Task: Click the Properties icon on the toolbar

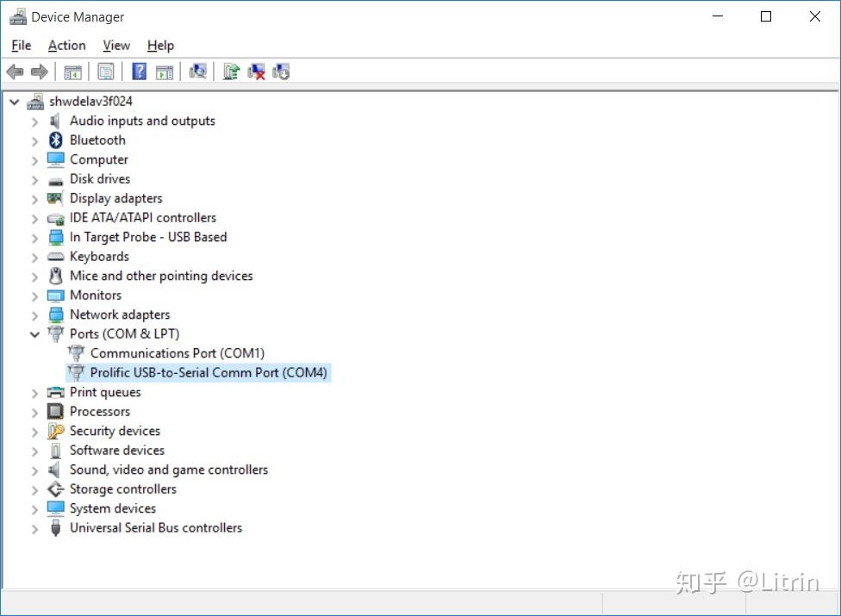Action: click(x=106, y=72)
